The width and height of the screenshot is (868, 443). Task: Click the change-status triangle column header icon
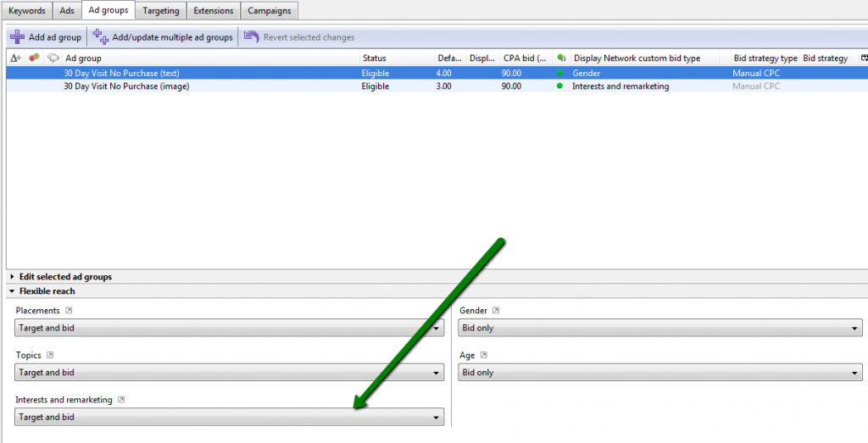tap(15, 58)
